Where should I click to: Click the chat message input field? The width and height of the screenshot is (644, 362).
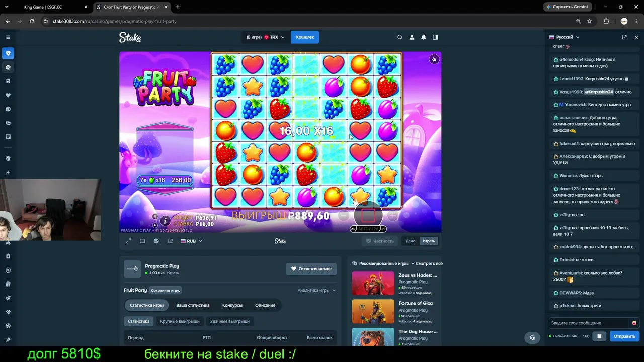tap(589, 323)
